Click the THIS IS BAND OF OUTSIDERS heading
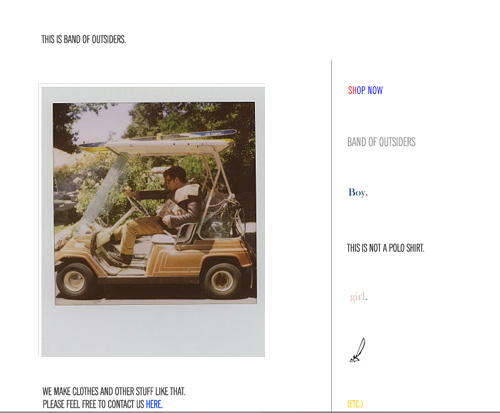This screenshot has height=413, width=500. pos(84,39)
